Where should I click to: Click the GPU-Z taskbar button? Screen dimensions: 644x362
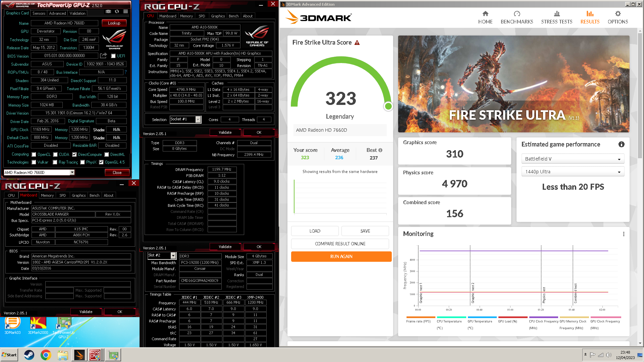click(x=113, y=355)
